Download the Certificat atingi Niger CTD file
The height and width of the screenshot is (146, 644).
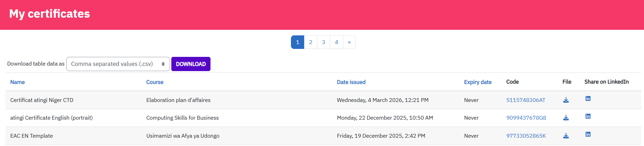point(566,100)
